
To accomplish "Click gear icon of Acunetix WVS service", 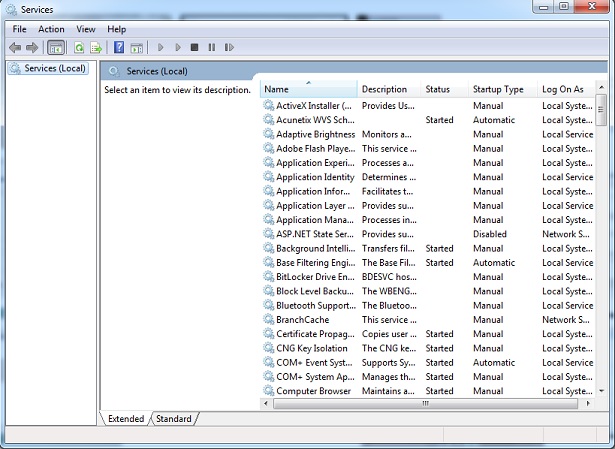I will 268,120.
